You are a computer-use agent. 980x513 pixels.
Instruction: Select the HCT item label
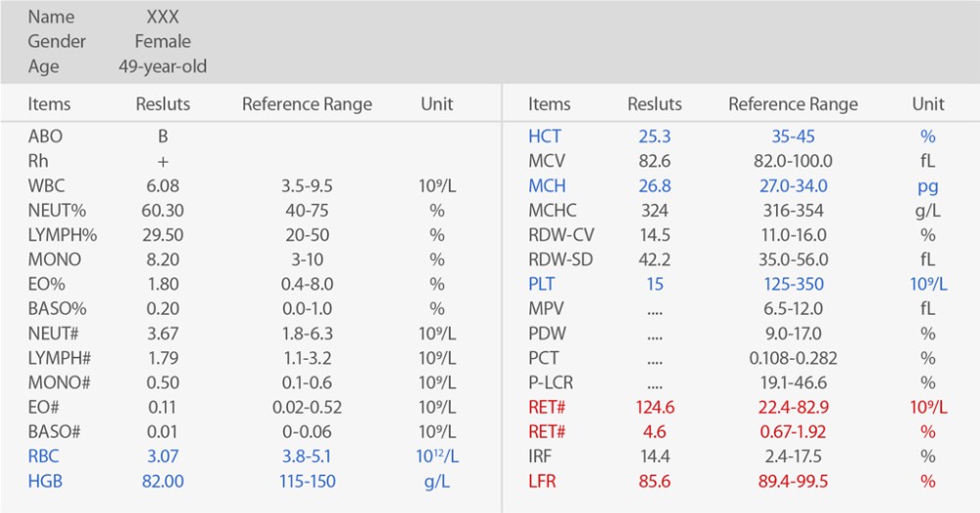tap(545, 136)
